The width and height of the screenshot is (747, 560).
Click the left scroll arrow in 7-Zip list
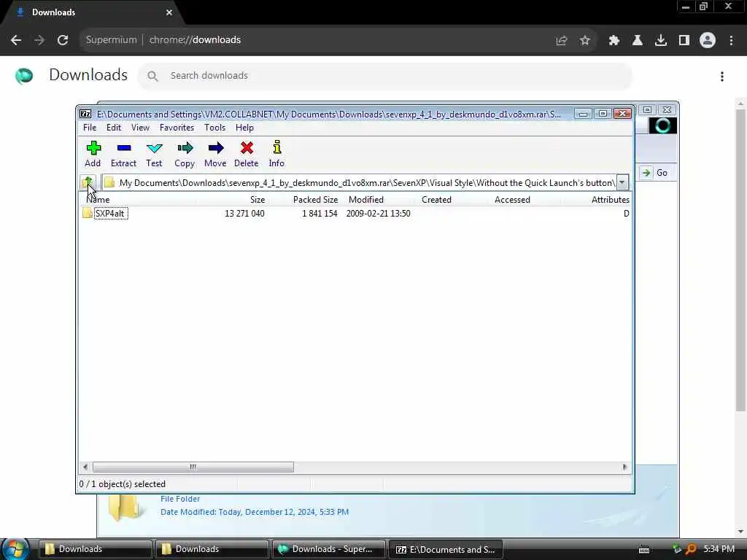[x=85, y=467]
